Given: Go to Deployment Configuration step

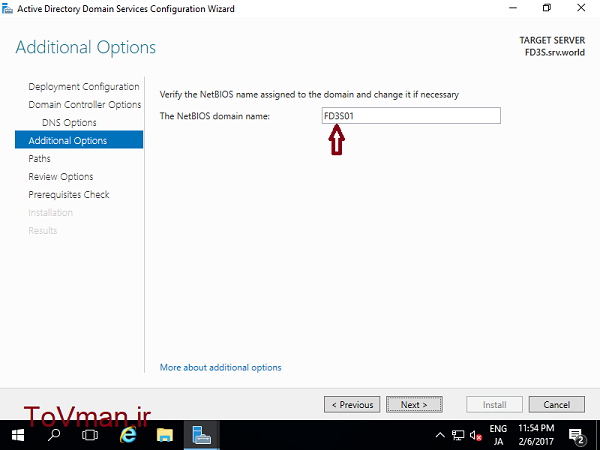Looking at the screenshot, I should pyautogui.click(x=84, y=87).
